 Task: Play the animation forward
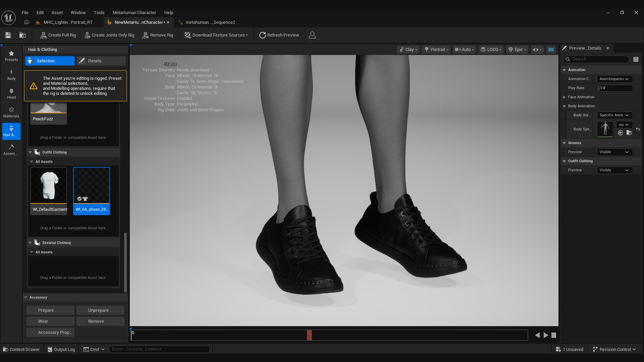pyautogui.click(x=546, y=335)
